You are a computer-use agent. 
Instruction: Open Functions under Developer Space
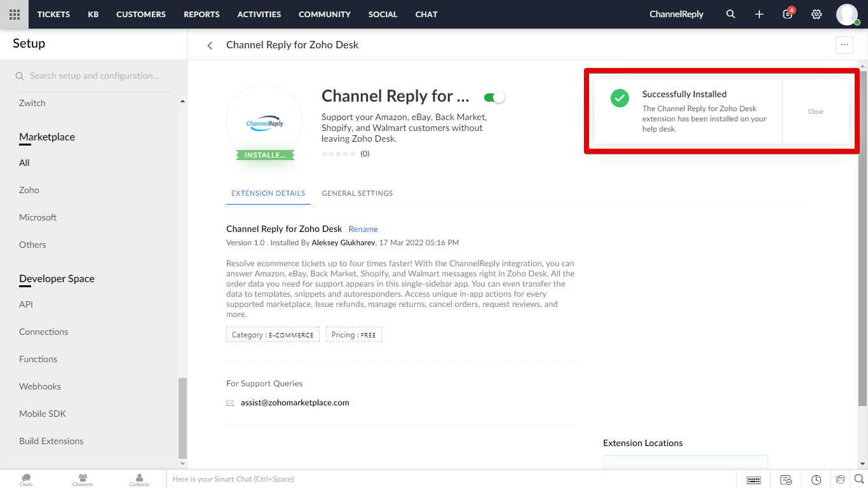[x=38, y=359]
